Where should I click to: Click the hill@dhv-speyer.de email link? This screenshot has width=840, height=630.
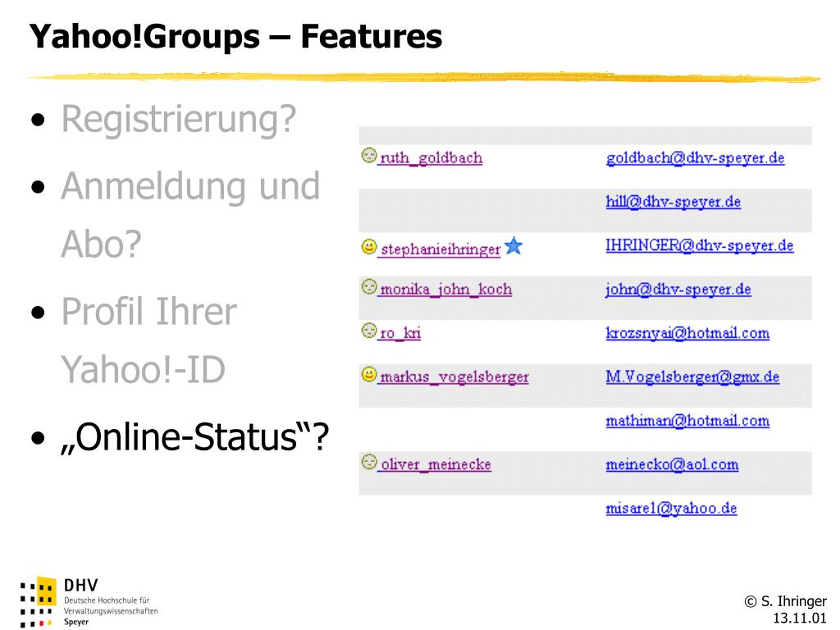(x=673, y=202)
